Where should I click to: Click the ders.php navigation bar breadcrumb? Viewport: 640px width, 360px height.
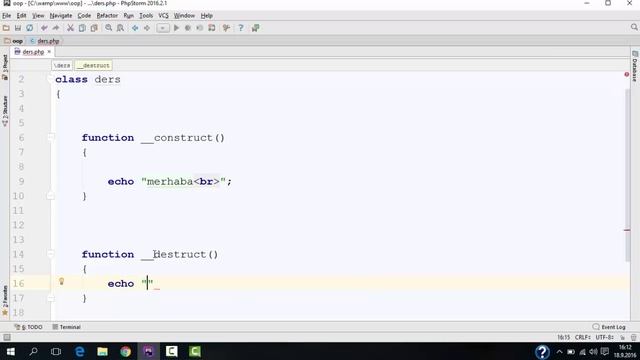tap(45, 41)
